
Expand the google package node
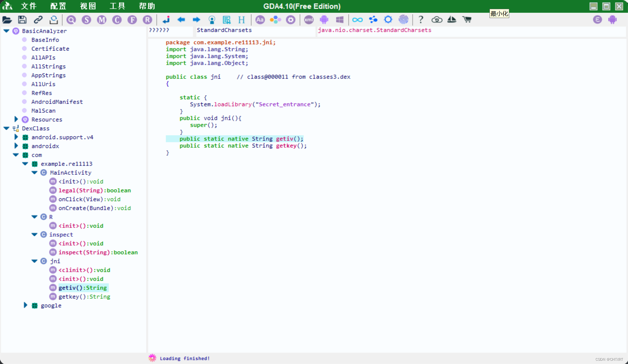25,305
